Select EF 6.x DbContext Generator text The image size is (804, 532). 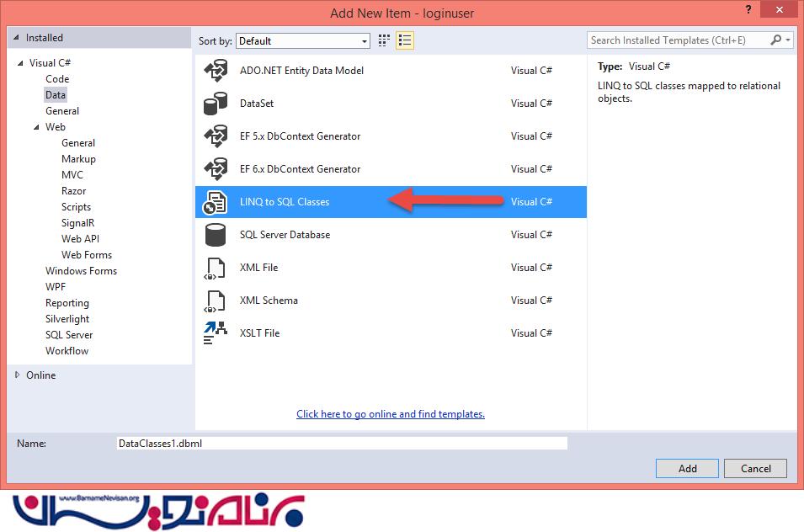pos(300,169)
